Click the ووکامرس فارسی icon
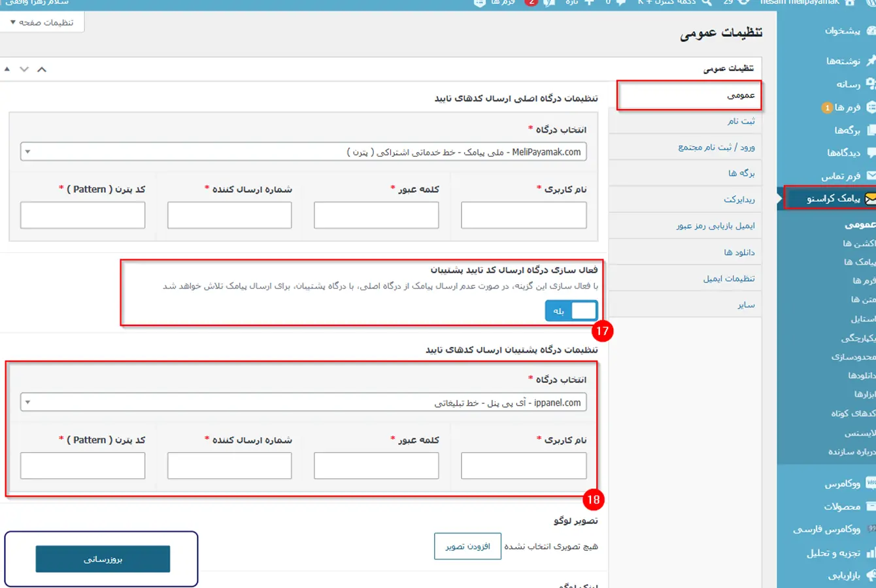The image size is (876, 588). tap(871, 529)
